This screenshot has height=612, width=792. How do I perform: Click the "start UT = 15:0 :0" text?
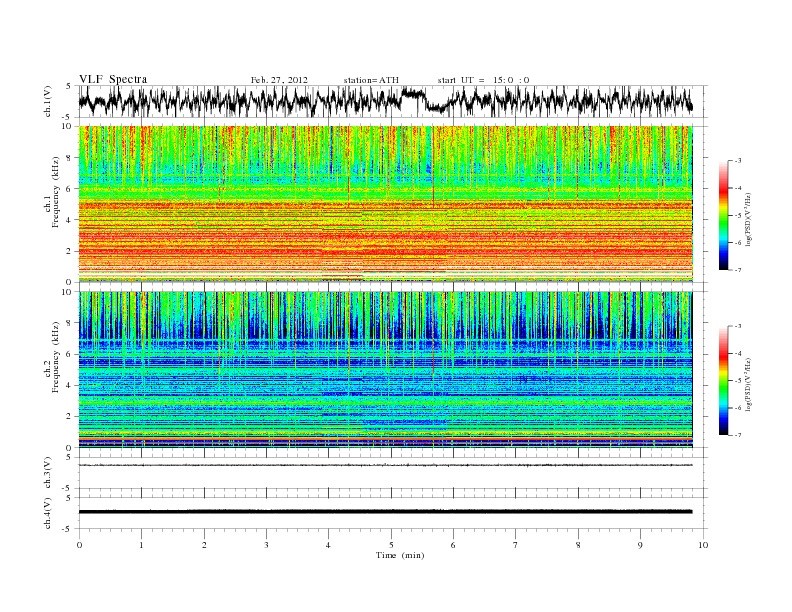[x=483, y=80]
